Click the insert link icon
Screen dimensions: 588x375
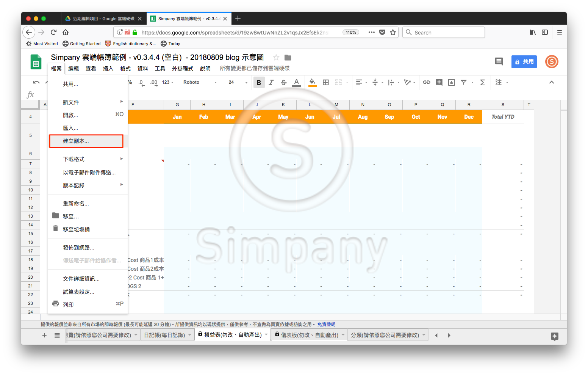427,82
